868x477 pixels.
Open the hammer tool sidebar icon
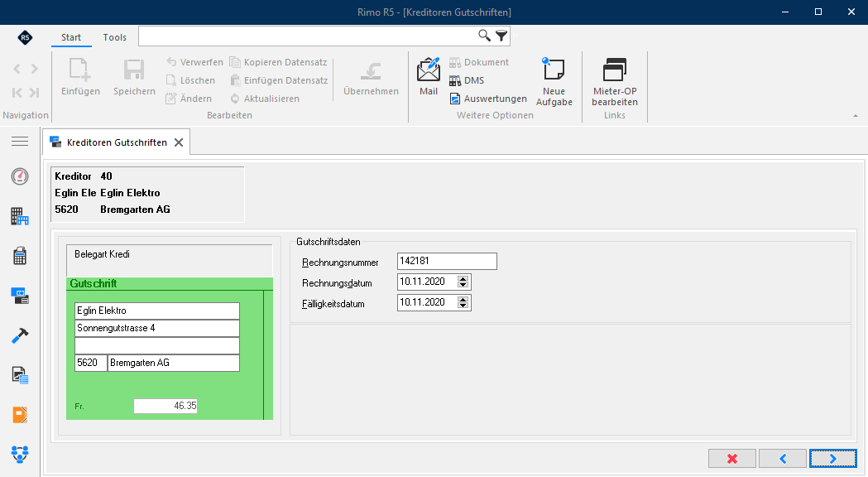pos(20,335)
